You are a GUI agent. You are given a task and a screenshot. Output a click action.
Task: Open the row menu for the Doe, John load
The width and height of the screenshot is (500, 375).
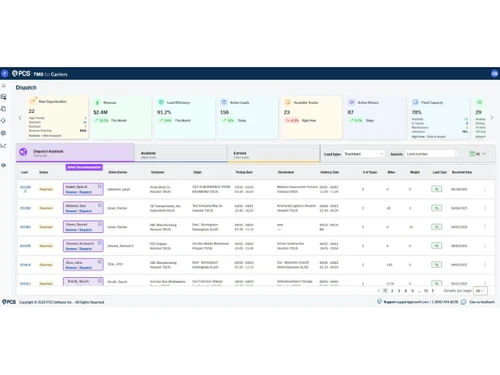tap(485, 265)
